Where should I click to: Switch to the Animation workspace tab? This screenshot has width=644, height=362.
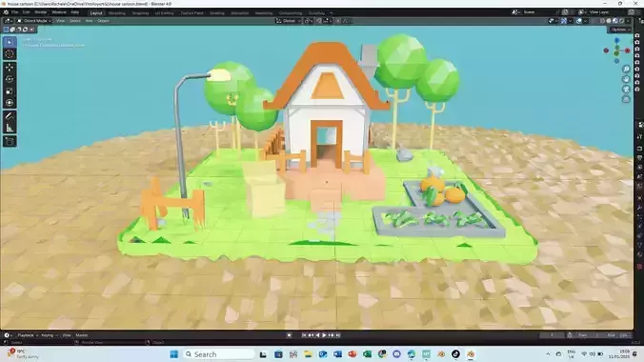point(239,13)
